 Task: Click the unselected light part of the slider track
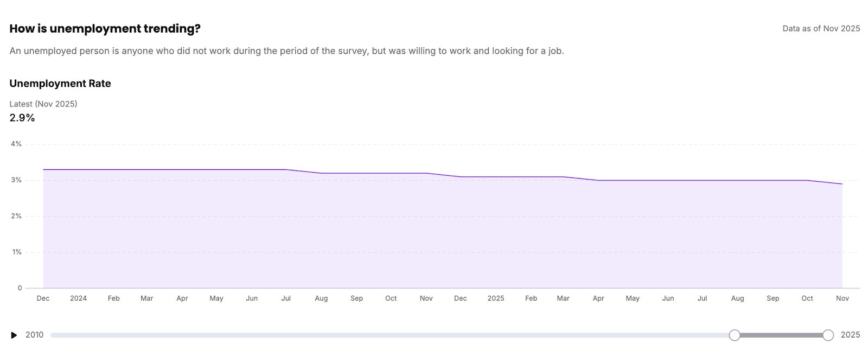point(380,335)
